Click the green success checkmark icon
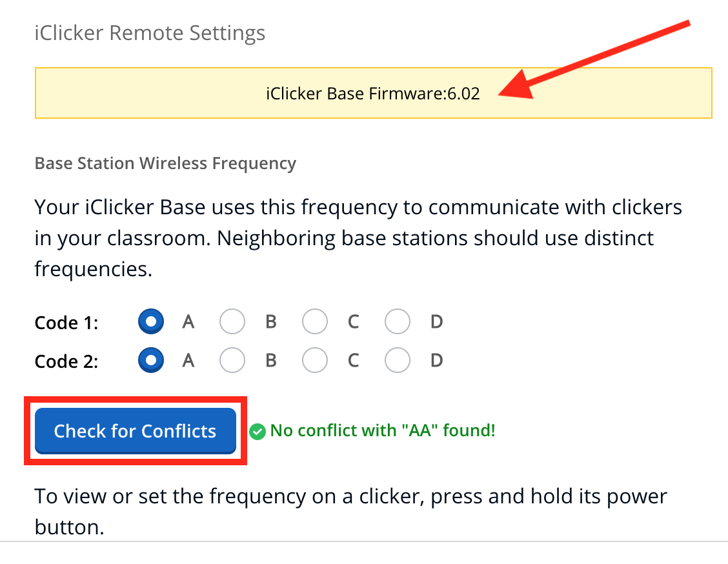Viewport: 728px width, 564px height. point(256,431)
